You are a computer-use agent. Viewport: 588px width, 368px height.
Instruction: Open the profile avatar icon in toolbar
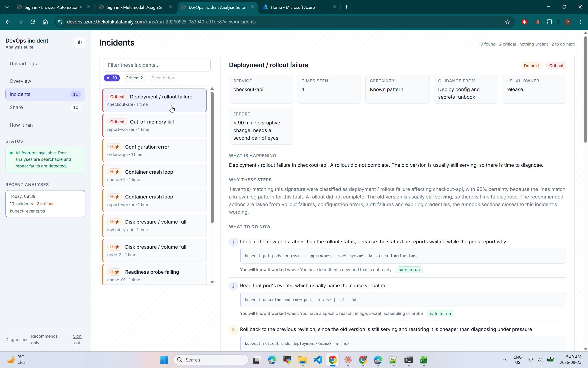click(x=568, y=22)
